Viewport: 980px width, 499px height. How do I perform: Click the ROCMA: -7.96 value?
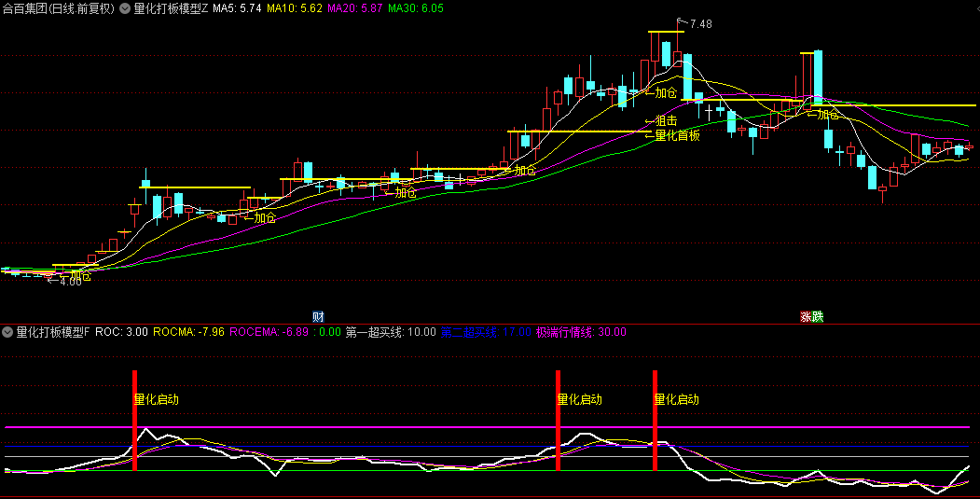188,332
